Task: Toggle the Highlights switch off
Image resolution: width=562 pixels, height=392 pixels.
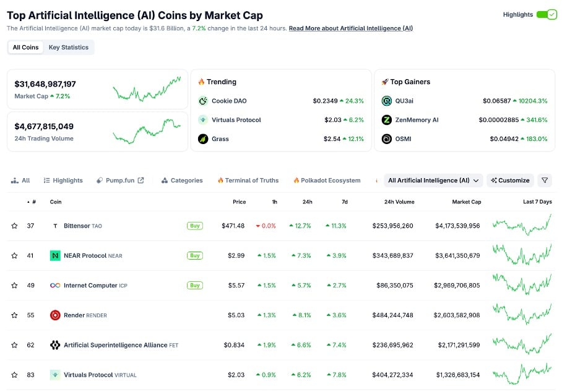Action: click(547, 15)
